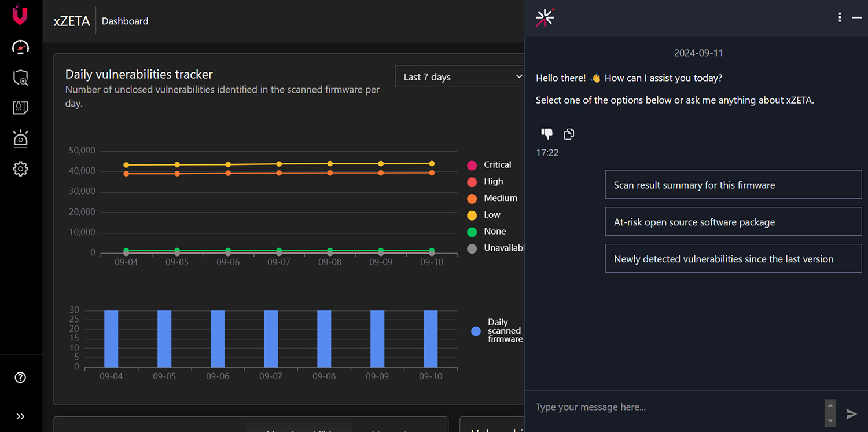Screen dimensions: 868x432
Task: Choose Newly detected vulnerabilities since last version
Action: pos(733,259)
